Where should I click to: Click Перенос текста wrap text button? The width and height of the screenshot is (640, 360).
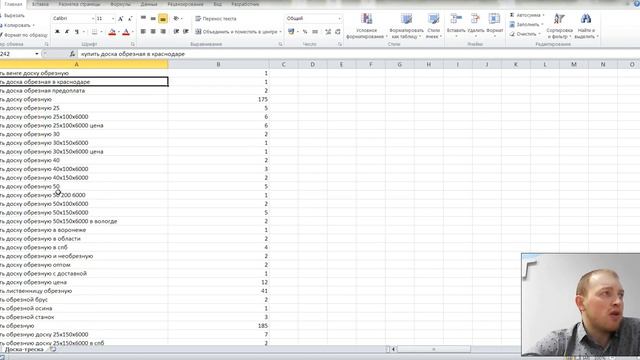pos(216,19)
